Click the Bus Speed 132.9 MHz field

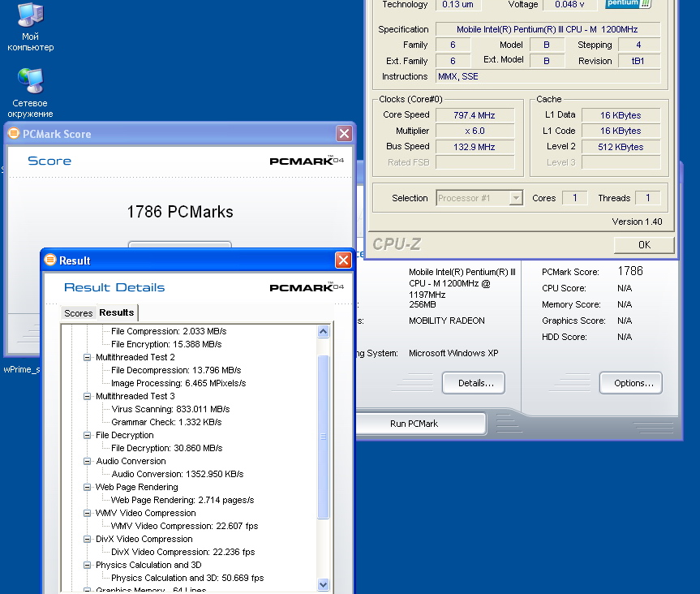[x=475, y=147]
